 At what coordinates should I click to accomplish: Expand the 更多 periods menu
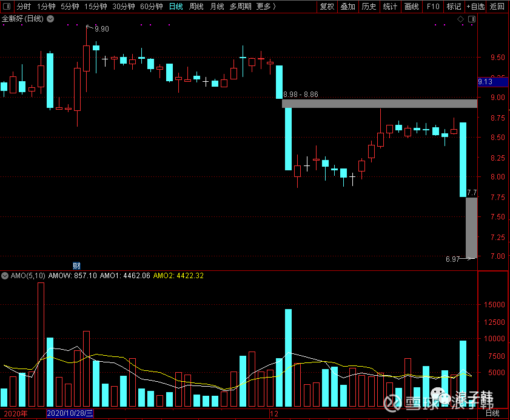(266, 7)
